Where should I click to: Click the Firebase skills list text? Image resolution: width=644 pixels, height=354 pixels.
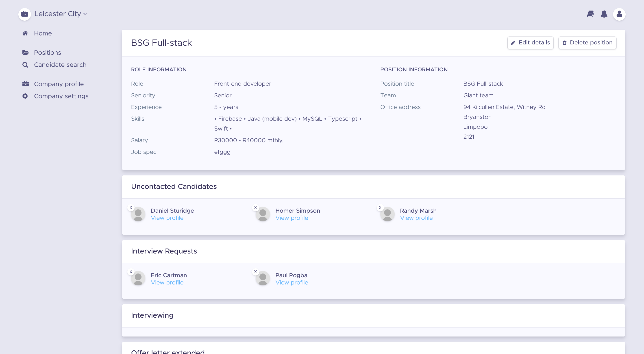[x=288, y=124]
